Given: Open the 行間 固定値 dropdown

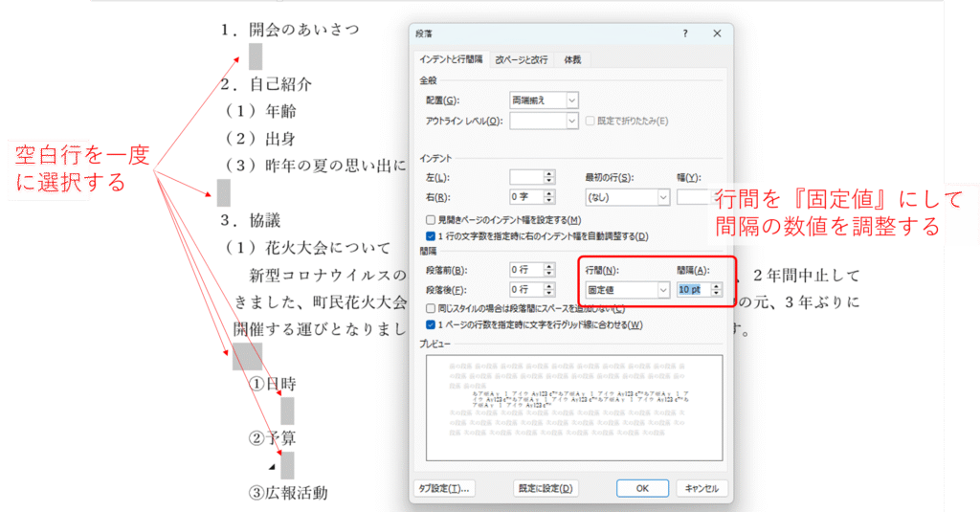Looking at the screenshot, I should (x=662, y=289).
